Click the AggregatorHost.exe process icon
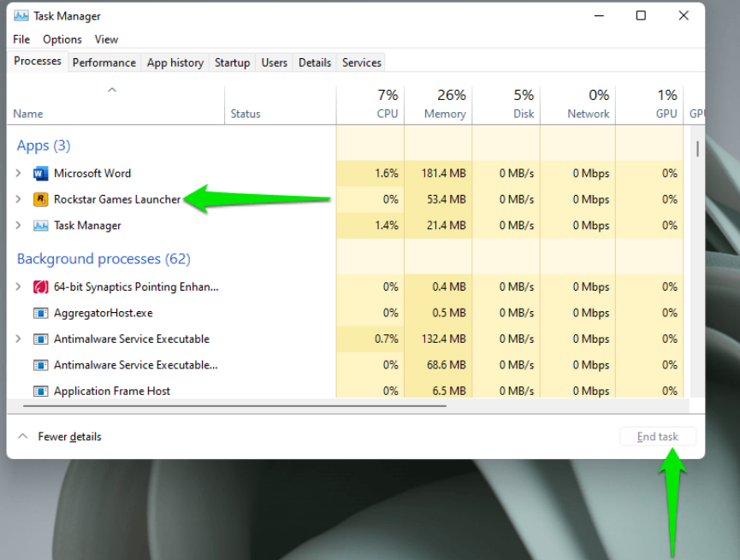The image size is (740, 560). pos(40,313)
